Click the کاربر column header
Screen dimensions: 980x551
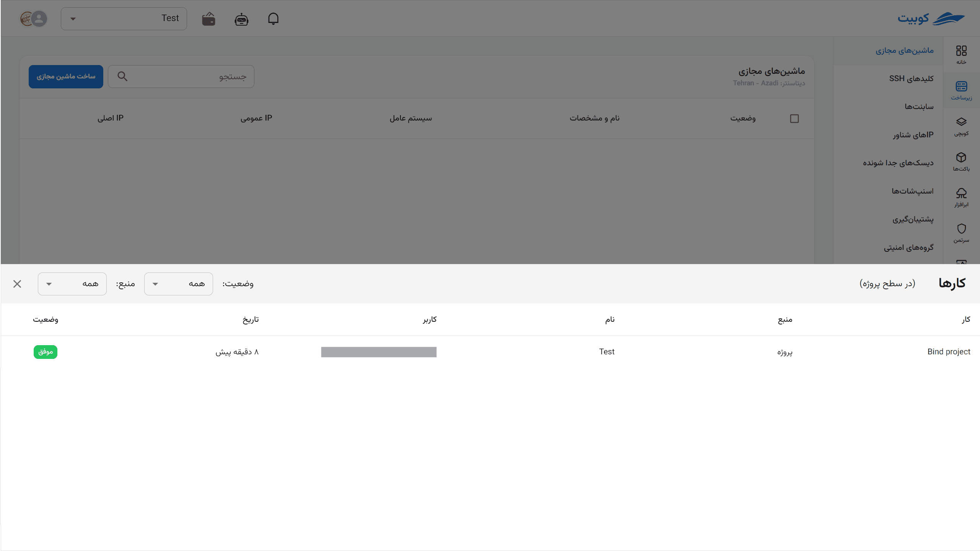click(430, 320)
